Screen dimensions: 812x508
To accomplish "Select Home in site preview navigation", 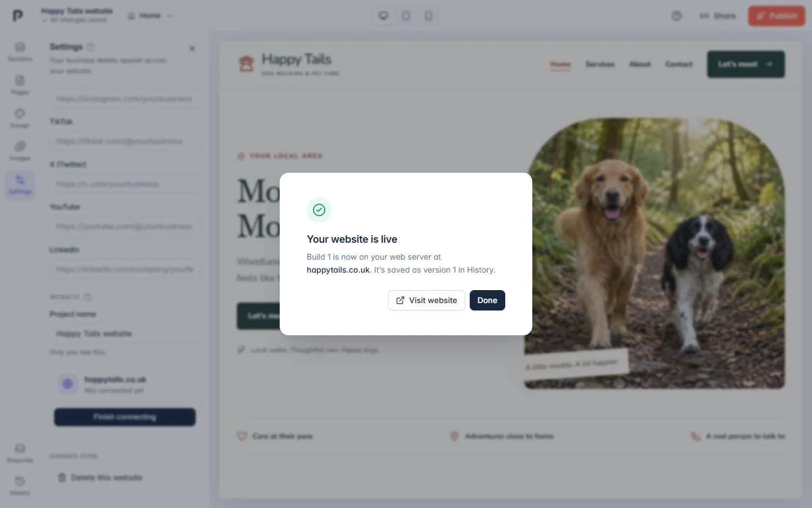I will pos(561,64).
